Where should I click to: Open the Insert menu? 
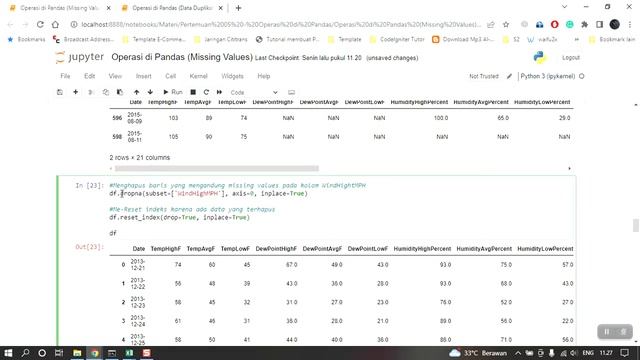[x=143, y=76]
